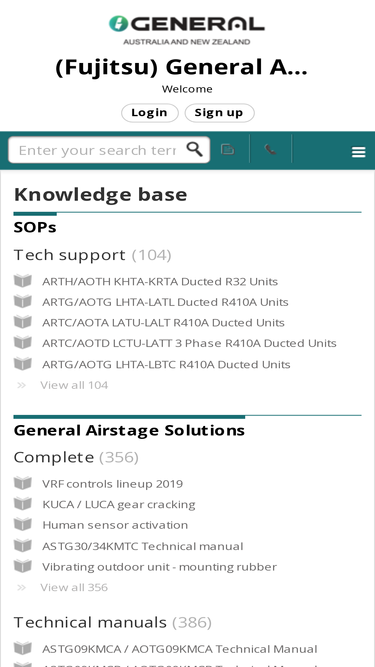Expand View all 356 complete articles
This screenshot has height=667, width=375.
click(74, 587)
